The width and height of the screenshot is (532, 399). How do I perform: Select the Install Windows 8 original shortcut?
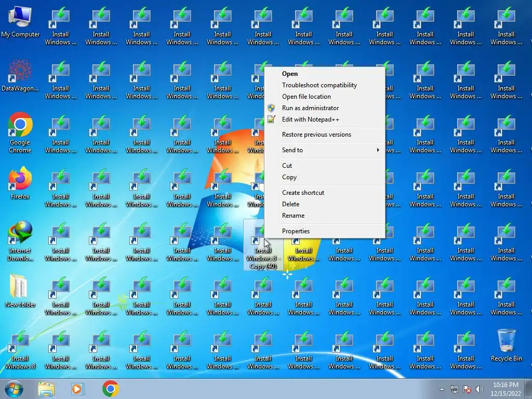coord(20,351)
